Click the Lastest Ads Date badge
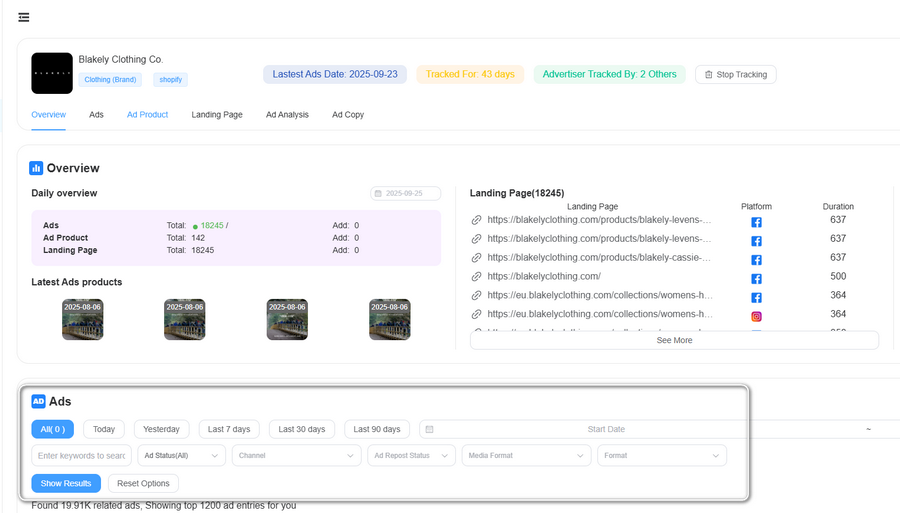Viewport: 900px width, 513px height. click(x=335, y=74)
